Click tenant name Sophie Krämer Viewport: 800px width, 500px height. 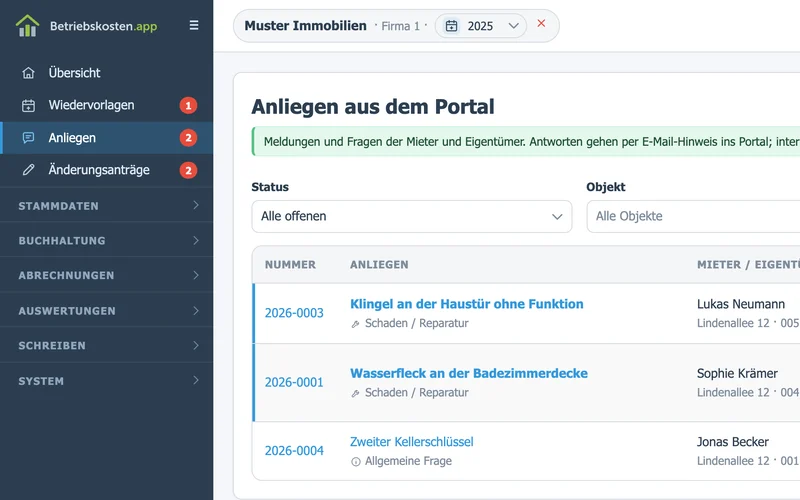(x=737, y=373)
